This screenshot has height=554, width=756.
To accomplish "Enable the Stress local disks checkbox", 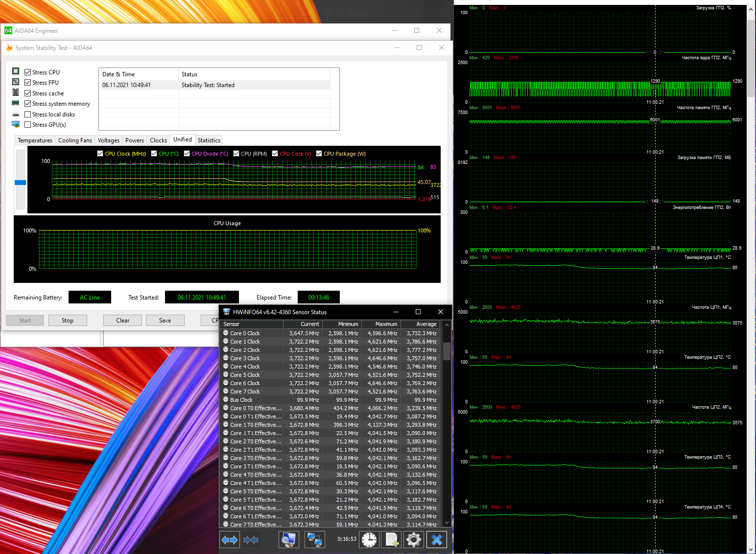I will click(28, 115).
